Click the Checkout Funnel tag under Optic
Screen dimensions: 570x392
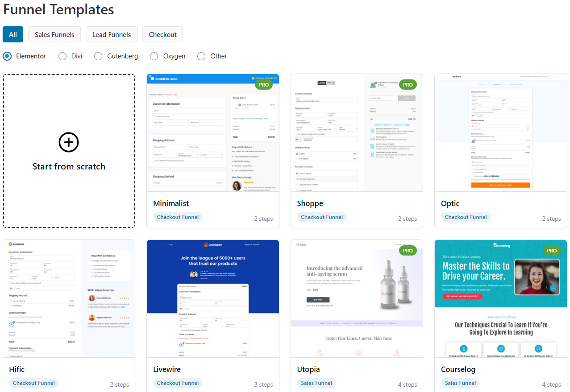466,217
